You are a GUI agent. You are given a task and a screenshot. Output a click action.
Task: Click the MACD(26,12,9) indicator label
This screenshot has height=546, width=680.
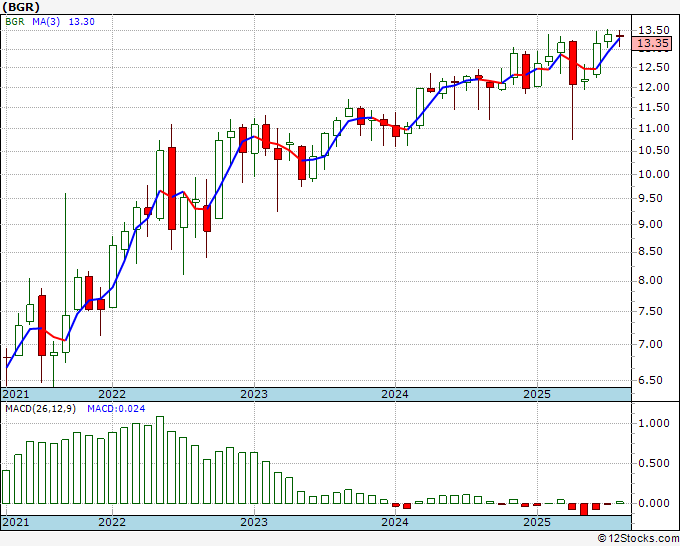(40, 409)
